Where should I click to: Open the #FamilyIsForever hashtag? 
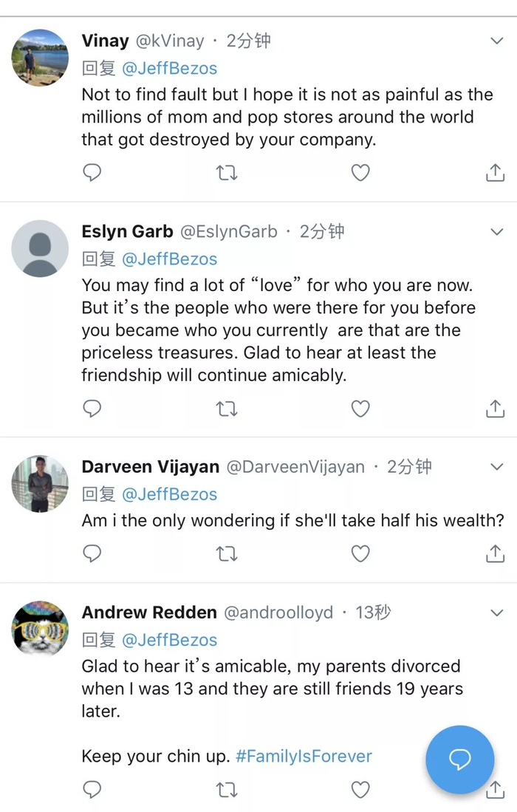[304, 757]
